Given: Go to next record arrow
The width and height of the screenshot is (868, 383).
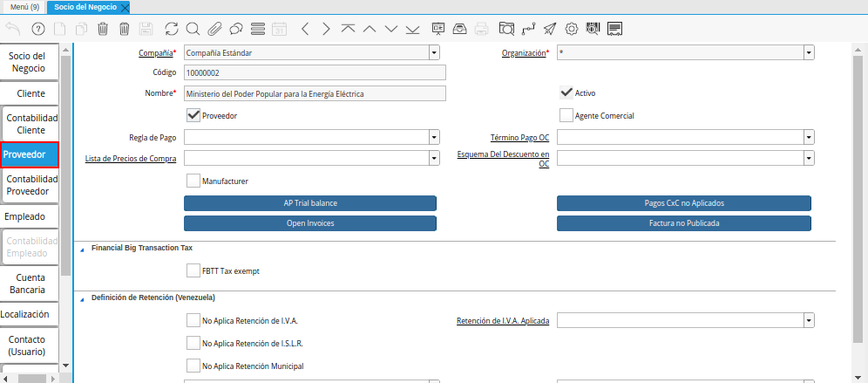Looking at the screenshot, I should [x=326, y=29].
